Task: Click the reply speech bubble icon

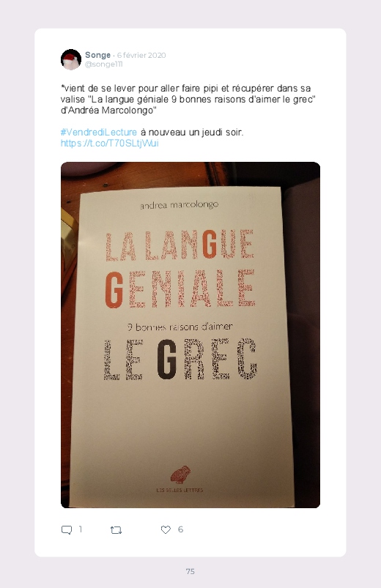Action: [x=67, y=530]
